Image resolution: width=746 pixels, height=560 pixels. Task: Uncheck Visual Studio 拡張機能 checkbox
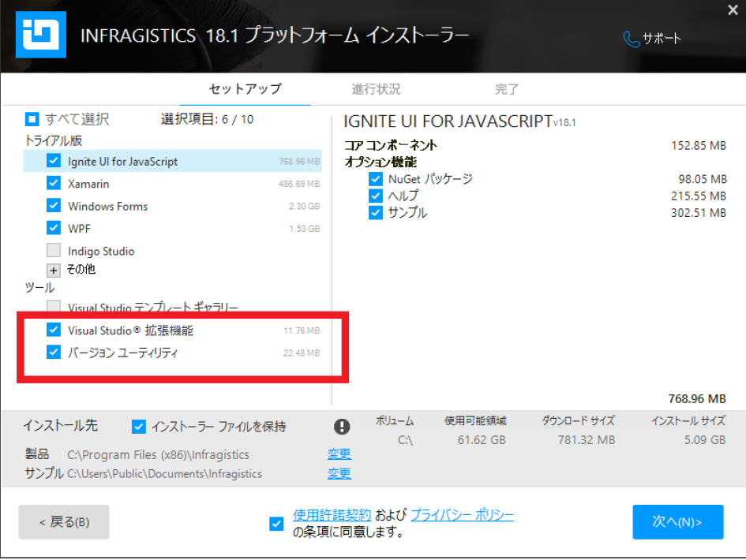tap(54, 330)
